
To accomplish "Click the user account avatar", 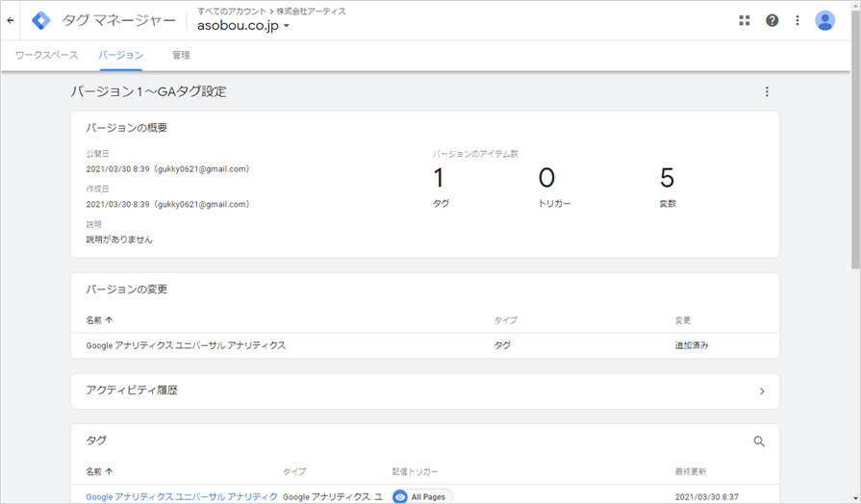I will [824, 20].
